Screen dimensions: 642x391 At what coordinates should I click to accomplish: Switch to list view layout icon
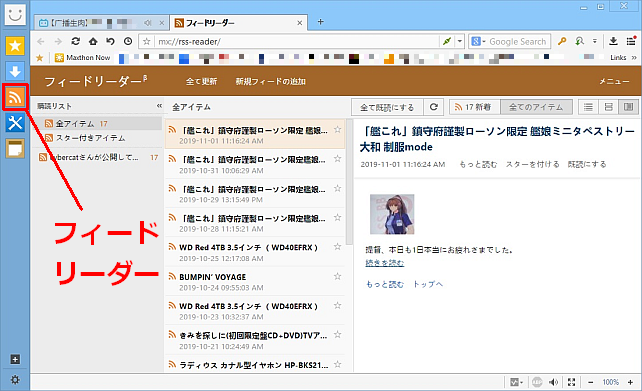click(588, 107)
